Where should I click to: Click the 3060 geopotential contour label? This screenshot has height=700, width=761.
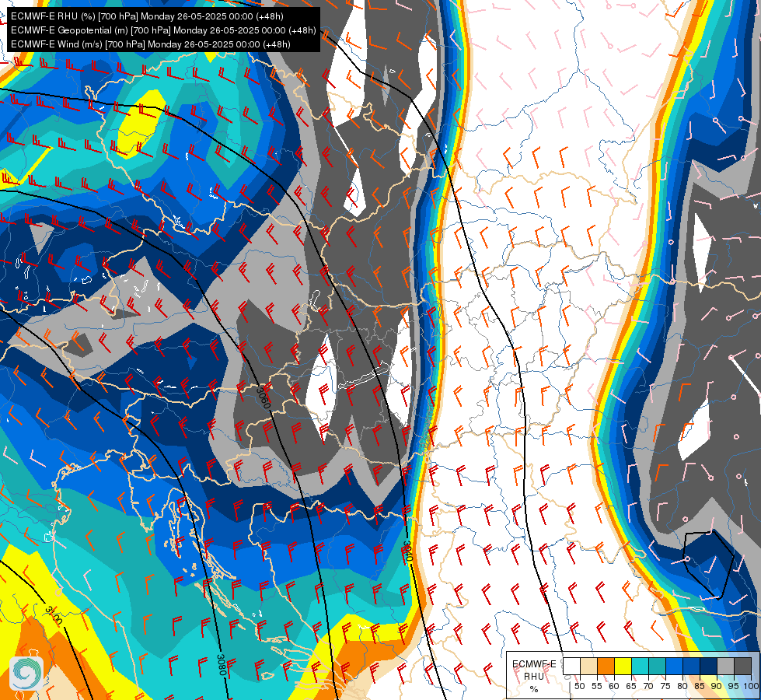pyautogui.click(x=263, y=397)
